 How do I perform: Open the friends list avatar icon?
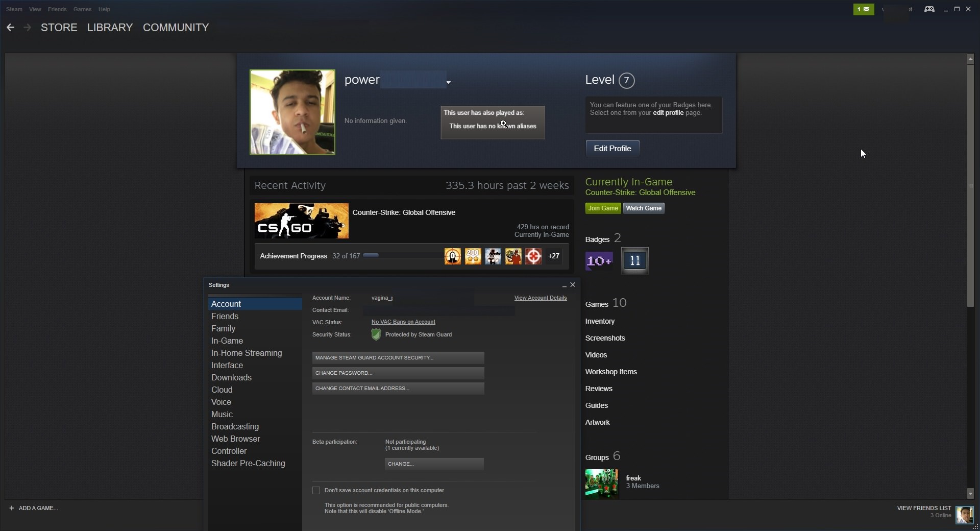click(965, 515)
